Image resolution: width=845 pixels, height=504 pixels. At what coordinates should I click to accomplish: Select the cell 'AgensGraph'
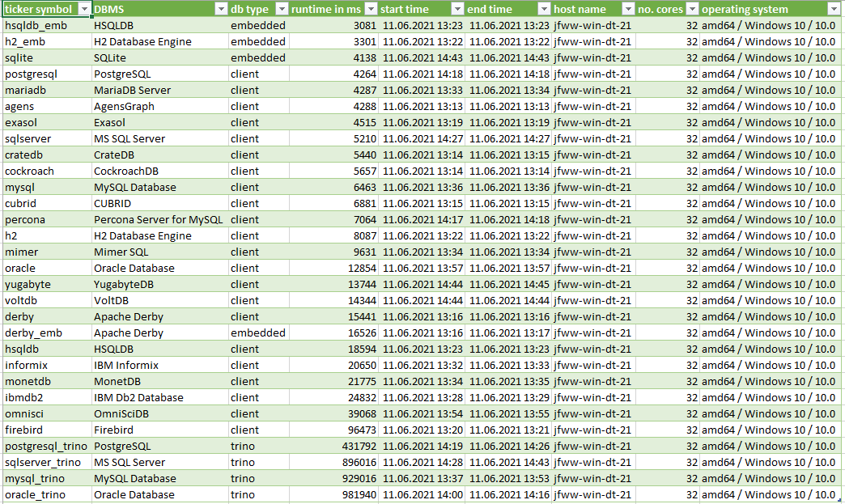160,106
